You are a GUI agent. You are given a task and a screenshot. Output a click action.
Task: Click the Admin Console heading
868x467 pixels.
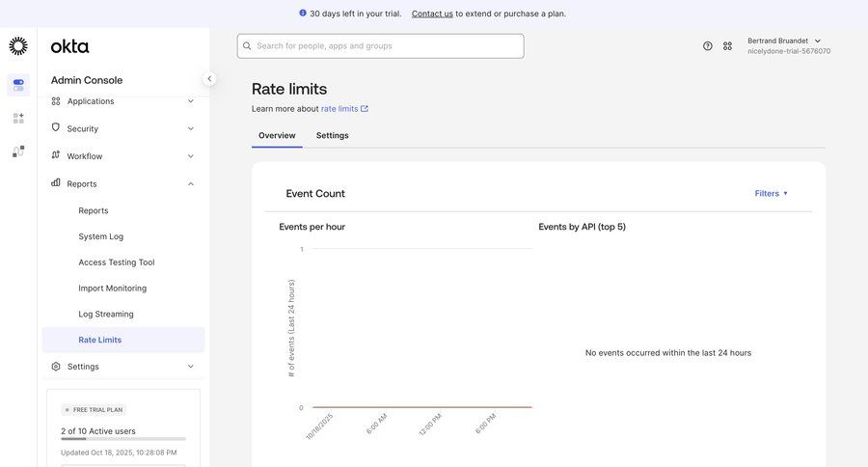coord(87,80)
